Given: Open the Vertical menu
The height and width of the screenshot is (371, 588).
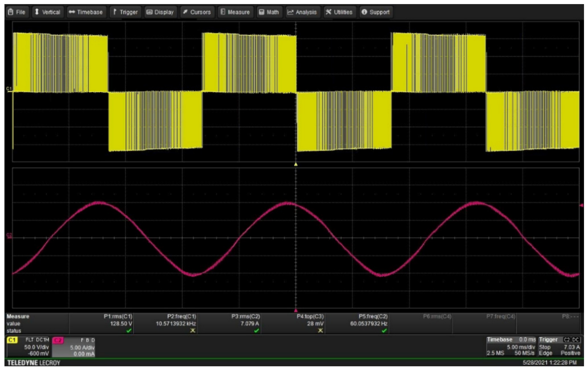Looking at the screenshot, I should point(48,12).
